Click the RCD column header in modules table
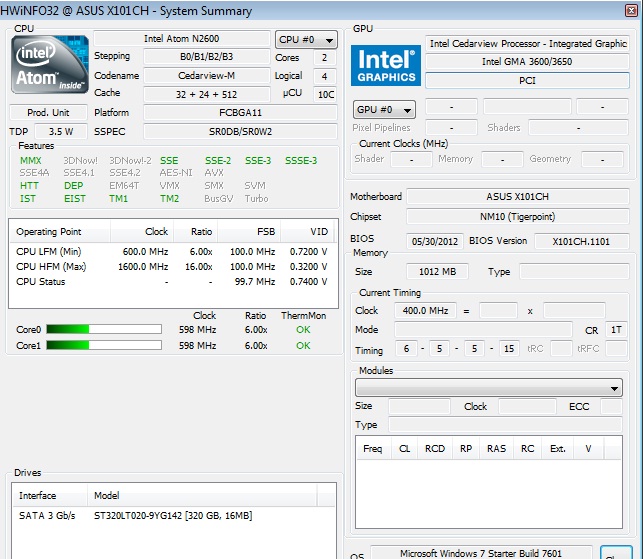This screenshot has height=559, width=643. [x=435, y=449]
